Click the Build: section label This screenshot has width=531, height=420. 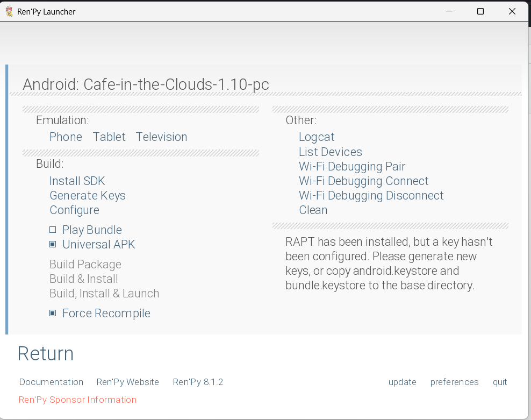pyautogui.click(x=50, y=164)
